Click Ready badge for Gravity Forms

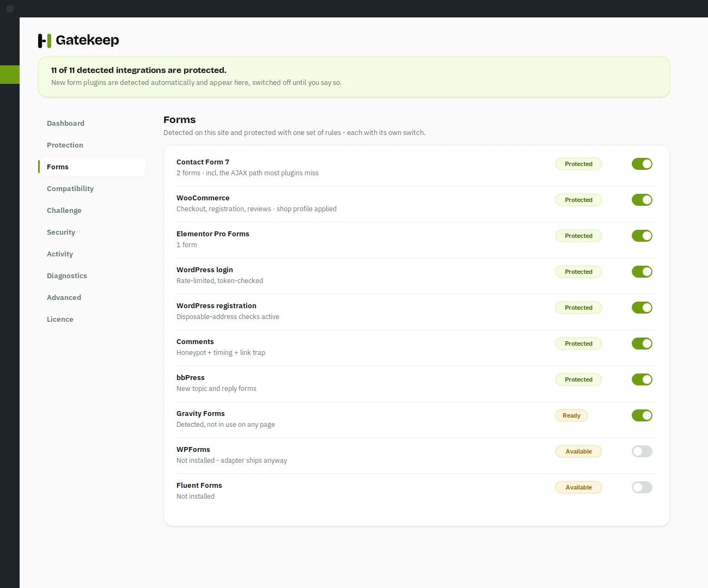click(571, 415)
